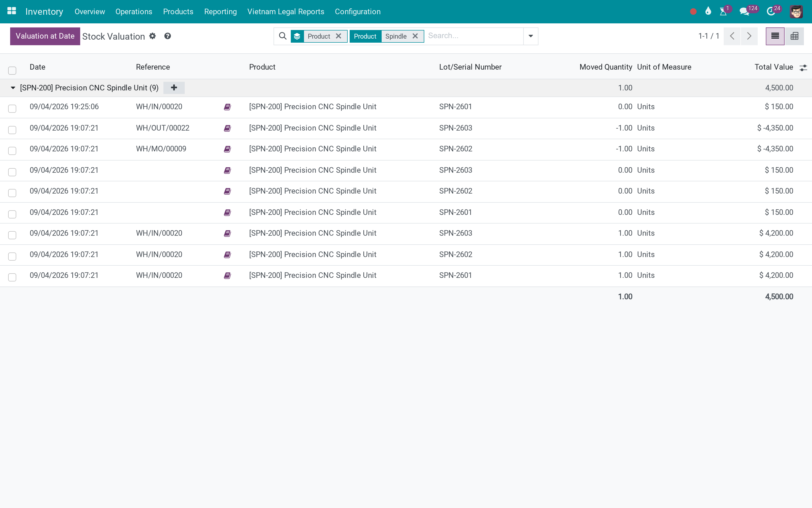The image size is (812, 508).
Task: Toggle the select-all header checkbox
Action: click(x=12, y=70)
